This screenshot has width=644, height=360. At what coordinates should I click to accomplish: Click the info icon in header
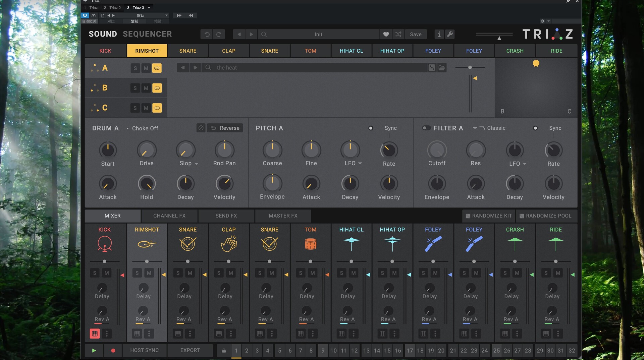[x=439, y=34]
